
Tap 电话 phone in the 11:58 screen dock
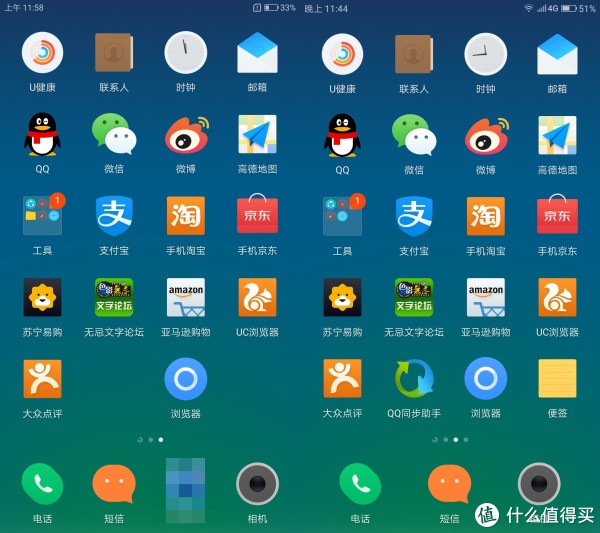[42, 484]
